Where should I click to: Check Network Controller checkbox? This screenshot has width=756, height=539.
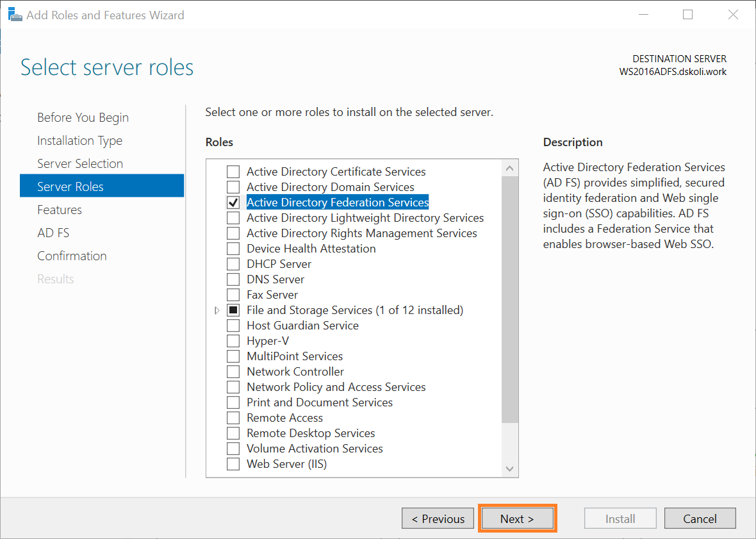(x=233, y=372)
